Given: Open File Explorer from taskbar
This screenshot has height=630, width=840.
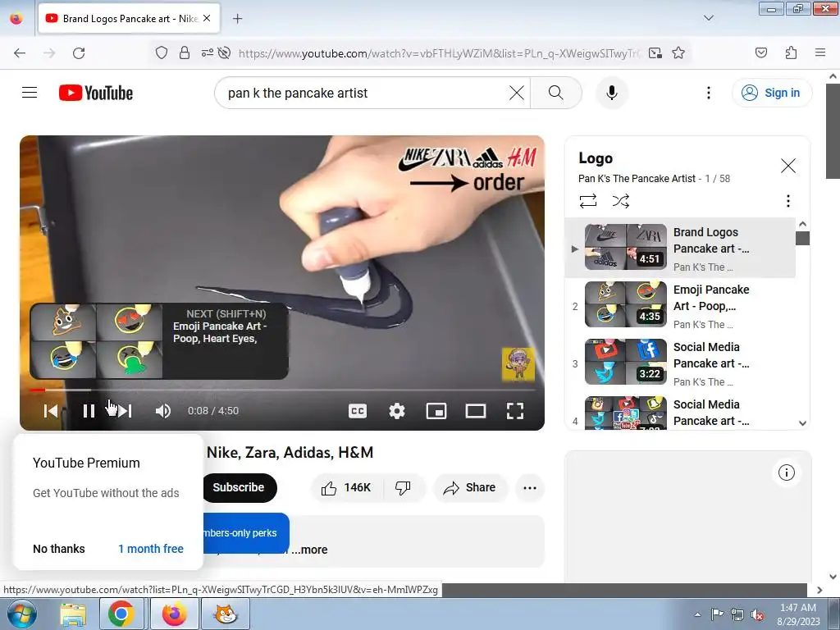Looking at the screenshot, I should pyautogui.click(x=73, y=614).
